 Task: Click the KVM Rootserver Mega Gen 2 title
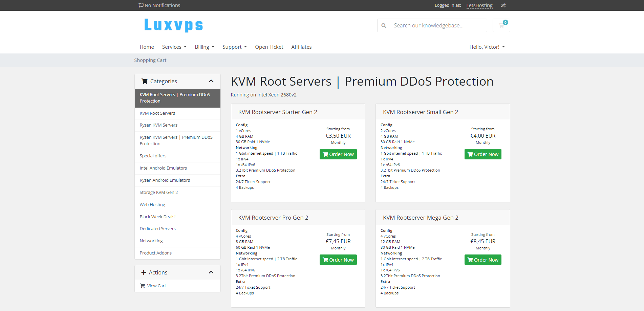421,218
